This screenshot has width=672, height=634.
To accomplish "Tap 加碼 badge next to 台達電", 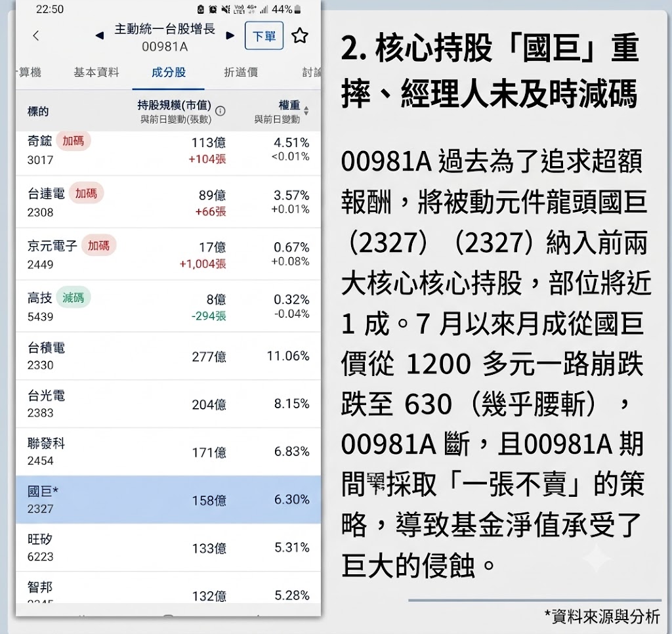I will (x=86, y=194).
